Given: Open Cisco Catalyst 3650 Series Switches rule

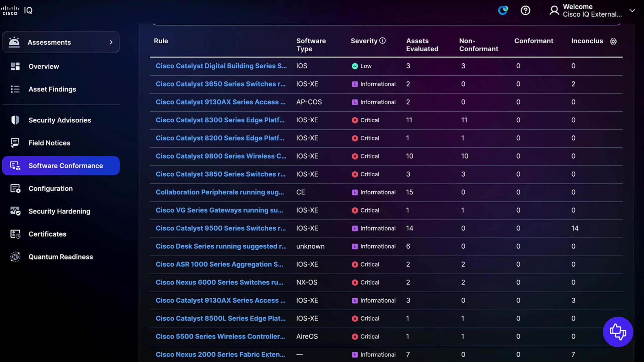Looking at the screenshot, I should [221, 84].
